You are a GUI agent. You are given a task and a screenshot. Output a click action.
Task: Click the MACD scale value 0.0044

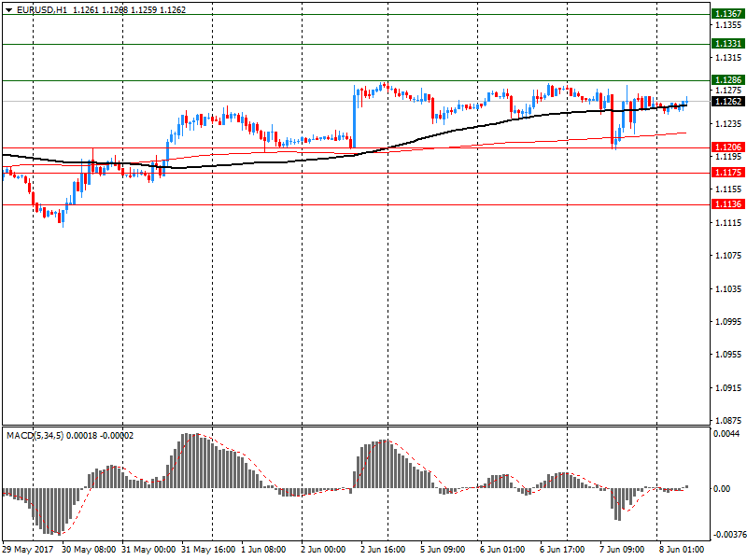(x=726, y=434)
